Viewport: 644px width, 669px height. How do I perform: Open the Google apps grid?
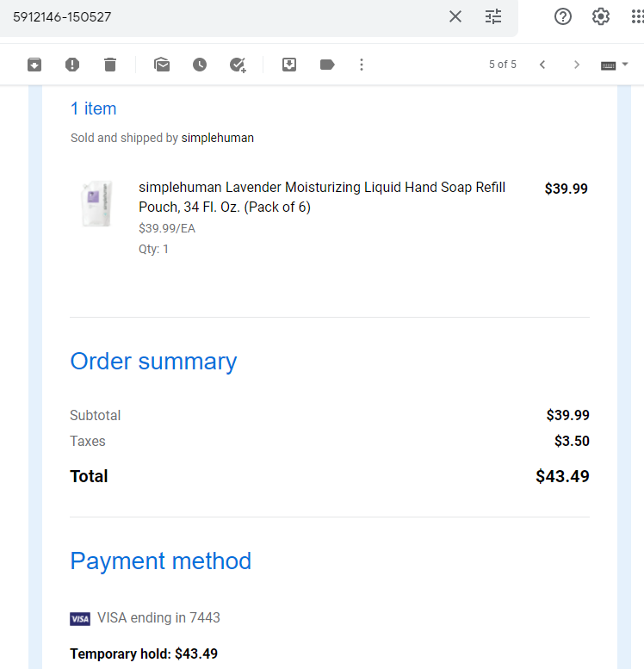point(637,16)
